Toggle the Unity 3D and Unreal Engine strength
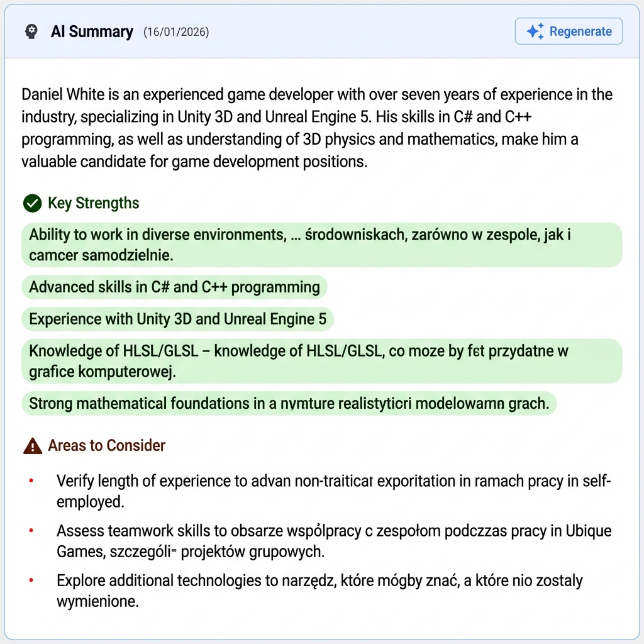 177,319
